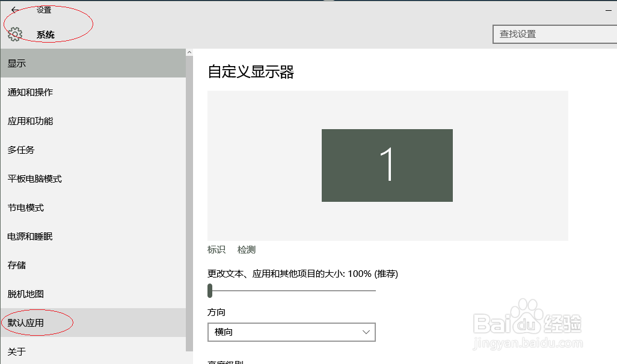Open 平板电脑模式 settings
The width and height of the screenshot is (617, 364).
[93, 179]
